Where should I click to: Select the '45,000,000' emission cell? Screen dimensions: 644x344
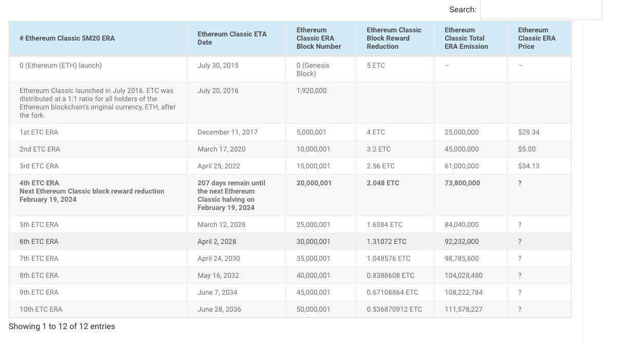pos(471,149)
